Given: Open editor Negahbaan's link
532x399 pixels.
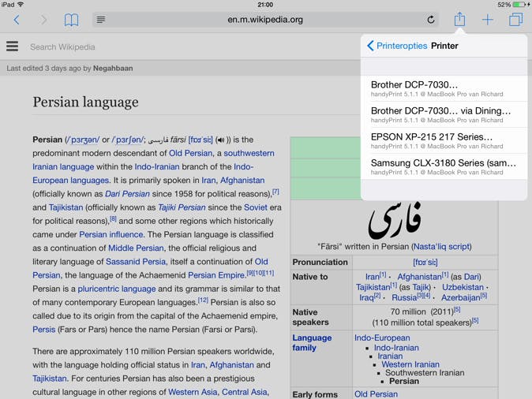Looking at the screenshot, I should pyautogui.click(x=113, y=68).
